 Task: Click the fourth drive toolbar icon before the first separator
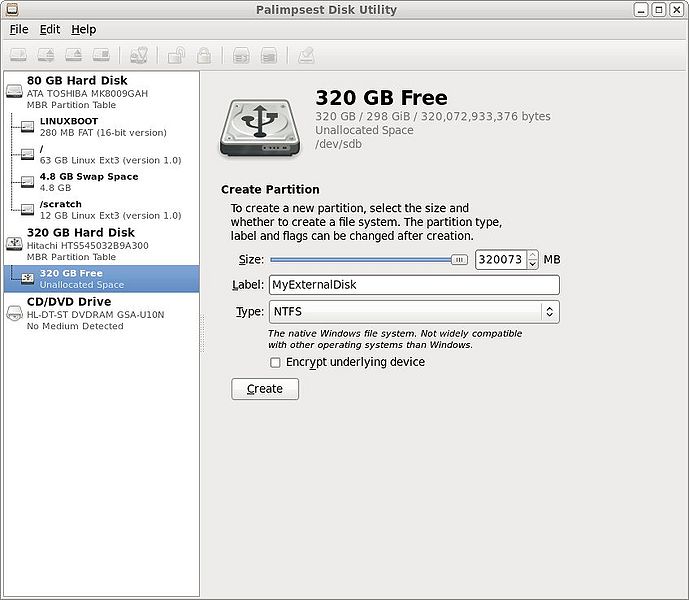pos(102,55)
